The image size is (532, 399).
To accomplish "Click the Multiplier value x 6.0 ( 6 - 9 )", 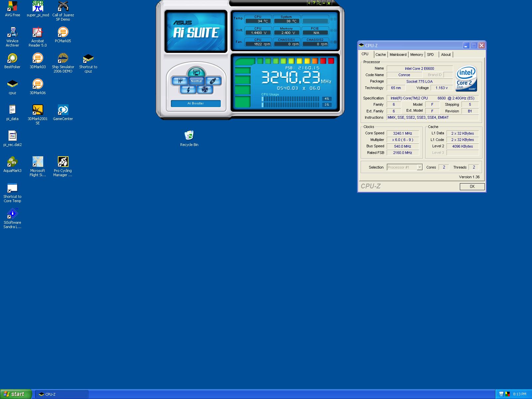I will point(403,140).
